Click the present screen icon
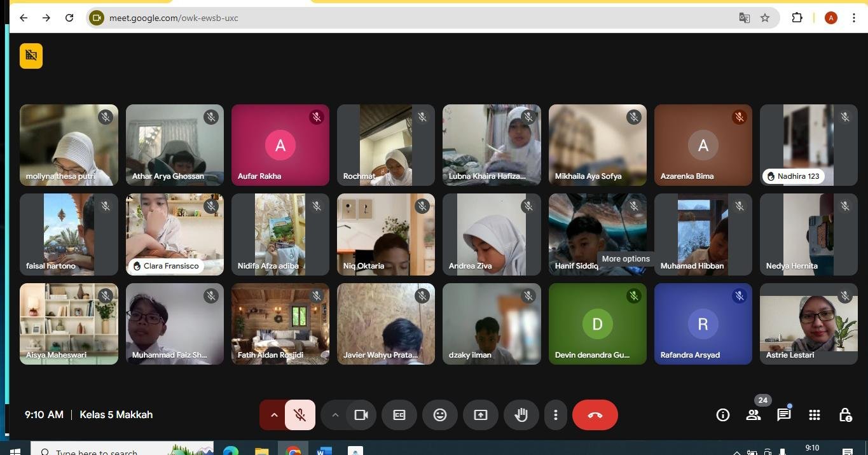 (x=480, y=415)
